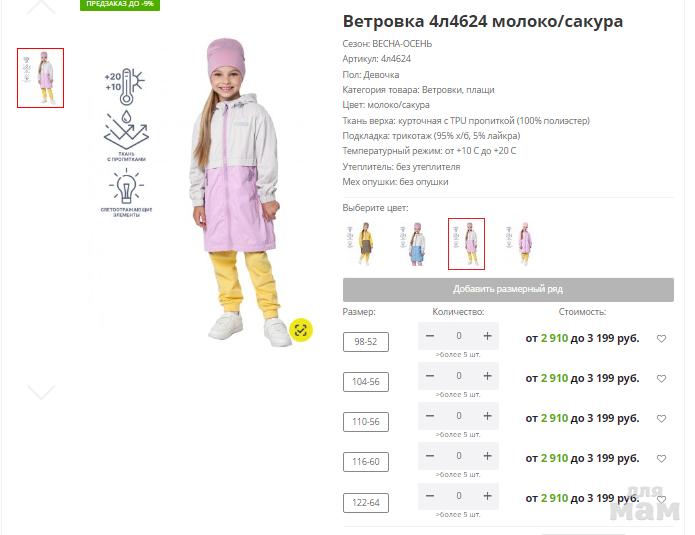Show next gallery thumbnail with down chevron
The height and width of the screenshot is (535, 695).
coord(41,392)
